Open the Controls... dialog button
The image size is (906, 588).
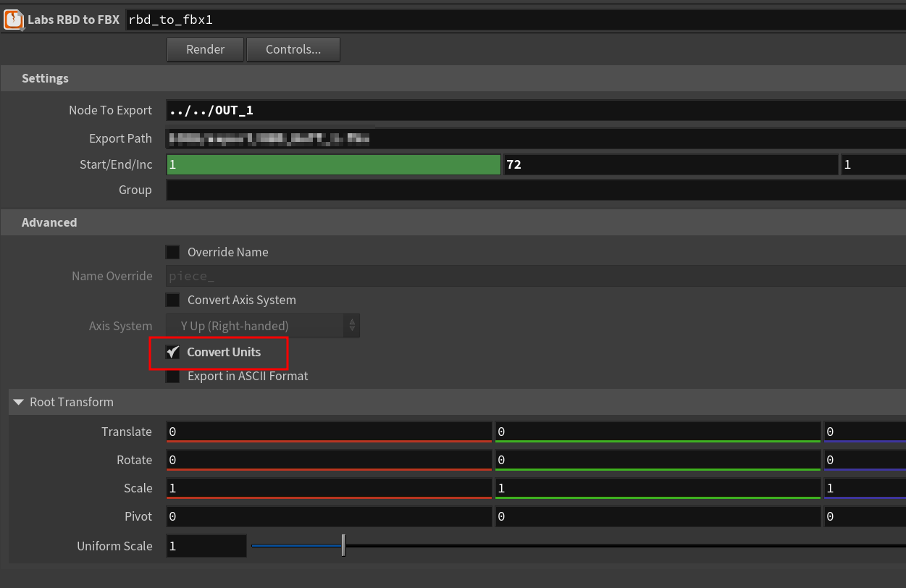coord(293,49)
